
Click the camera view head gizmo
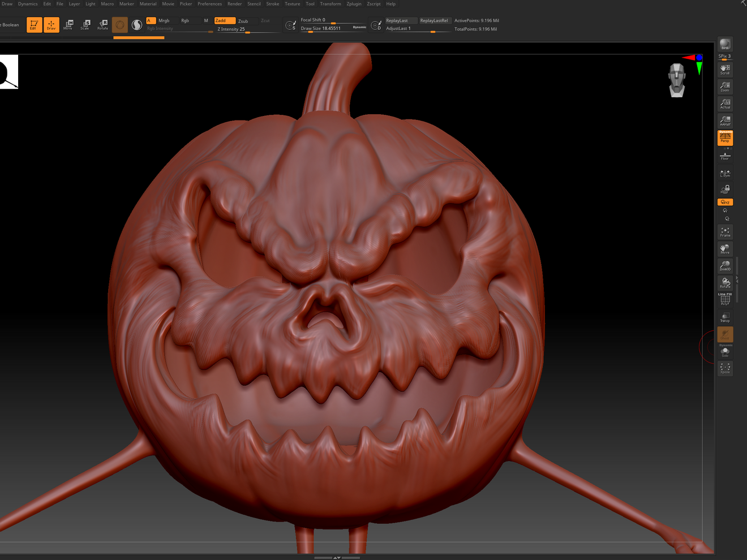[677, 80]
